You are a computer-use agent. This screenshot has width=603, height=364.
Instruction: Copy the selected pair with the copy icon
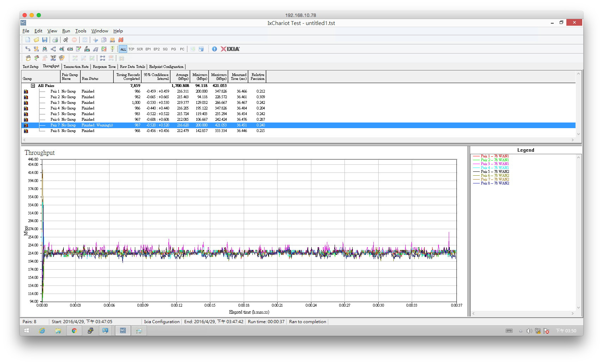click(104, 40)
